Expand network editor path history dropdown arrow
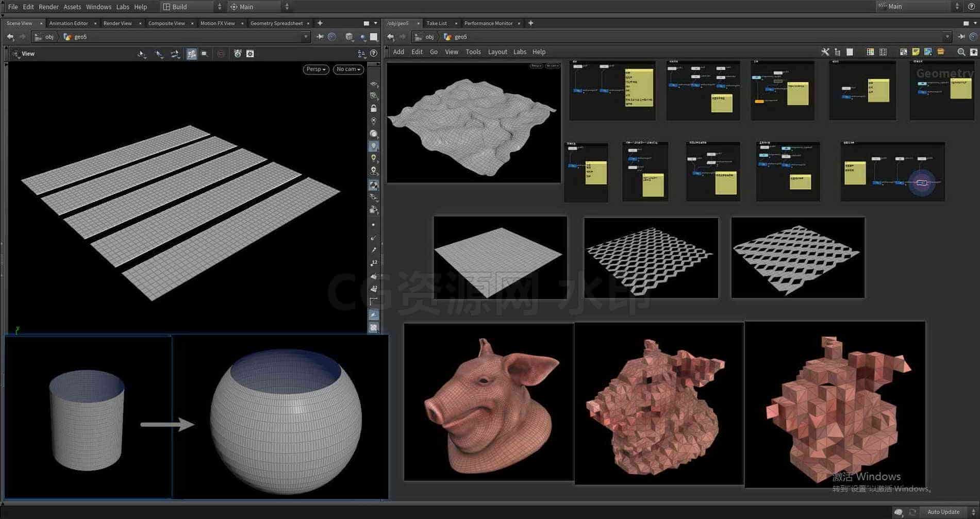Image resolution: width=980 pixels, height=519 pixels. pyautogui.click(x=947, y=37)
